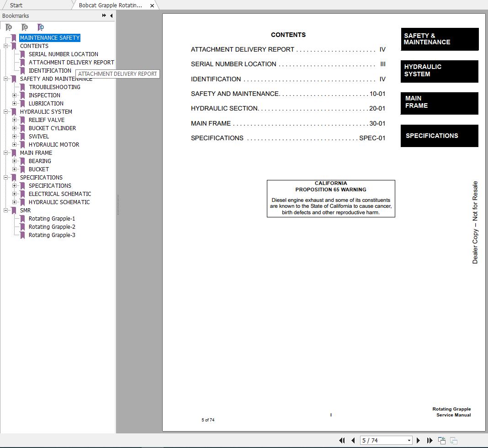The height and width of the screenshot is (448, 488).
Task: Click HYDRAULIC SYSTEM black section box
Action: click(440, 71)
